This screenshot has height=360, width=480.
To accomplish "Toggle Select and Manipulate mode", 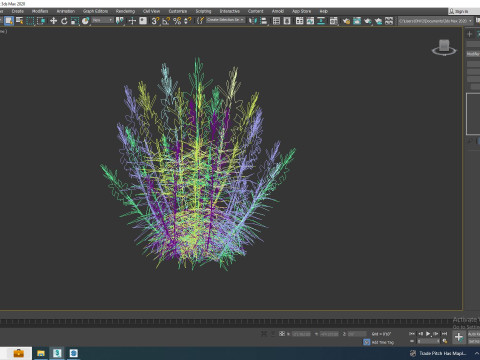I will point(132,21).
